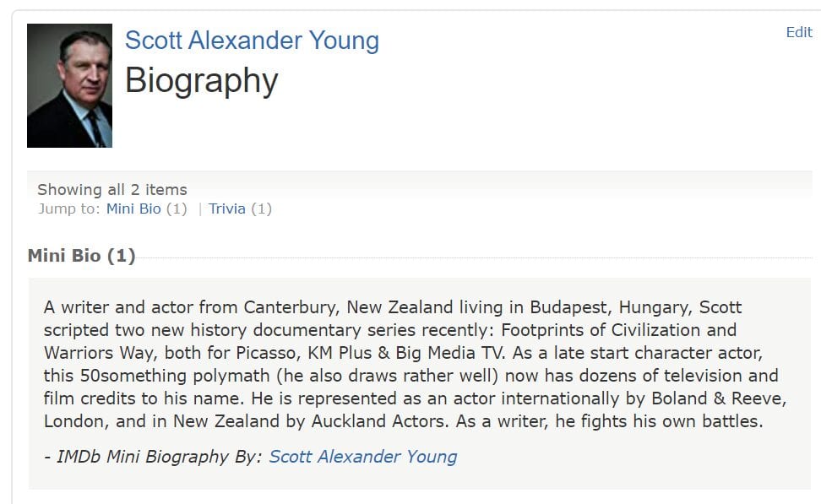Click the Edit link
Image resolution: width=821 pixels, height=504 pixels.
798,32
